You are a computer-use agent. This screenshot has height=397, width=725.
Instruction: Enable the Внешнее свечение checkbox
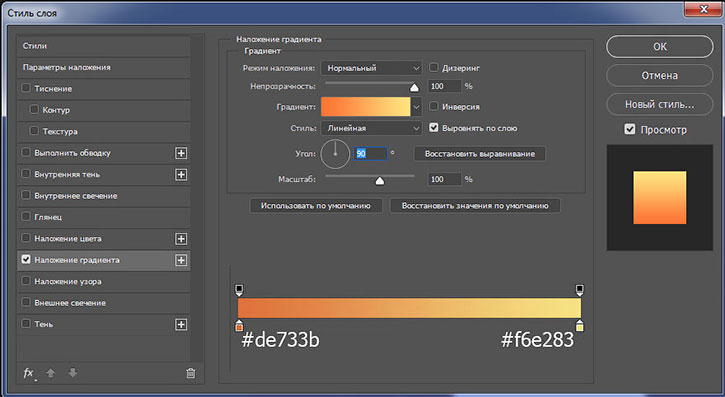pyautogui.click(x=26, y=302)
